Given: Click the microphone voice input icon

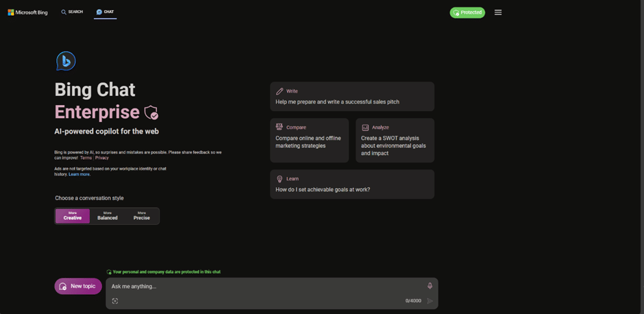Looking at the screenshot, I should pos(430,286).
